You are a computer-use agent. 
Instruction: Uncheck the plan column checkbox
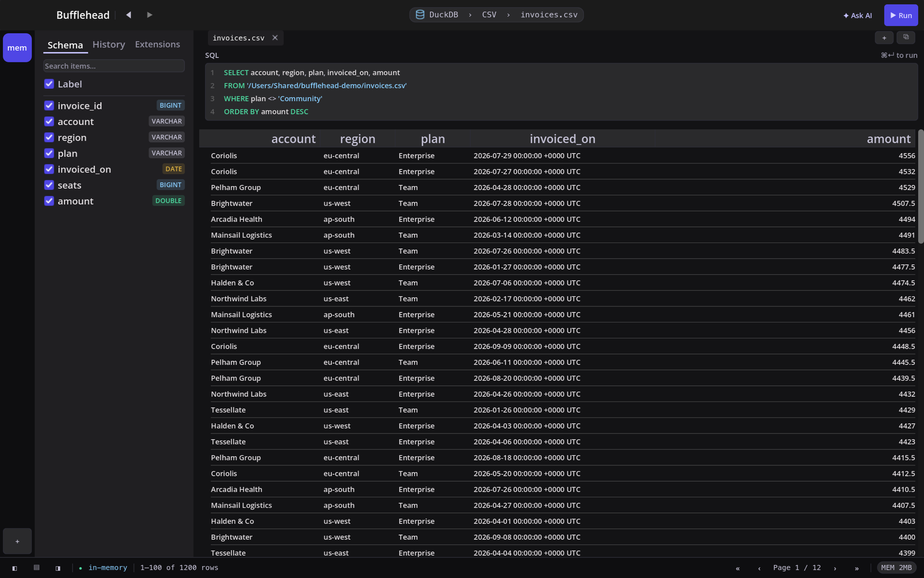pos(49,153)
